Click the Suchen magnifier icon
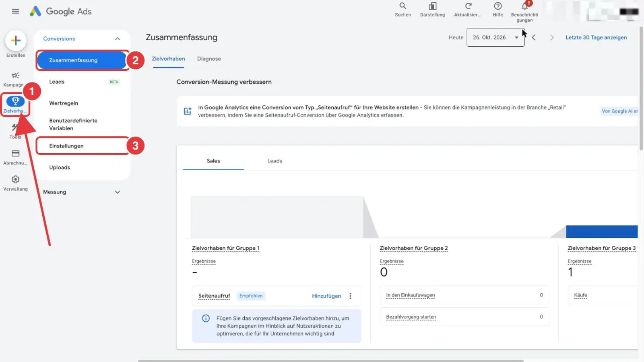Viewport: 644px width, 362px height. (x=402, y=6)
